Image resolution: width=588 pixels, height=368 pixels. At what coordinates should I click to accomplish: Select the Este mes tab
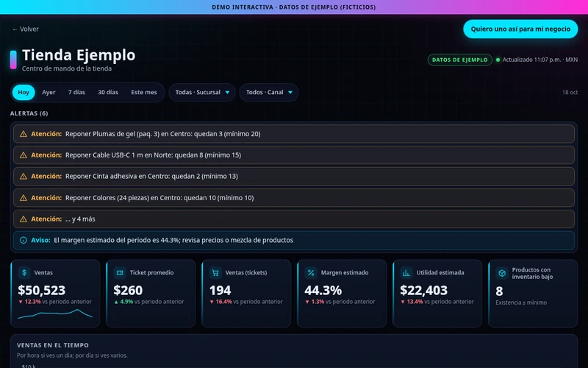[x=144, y=93]
